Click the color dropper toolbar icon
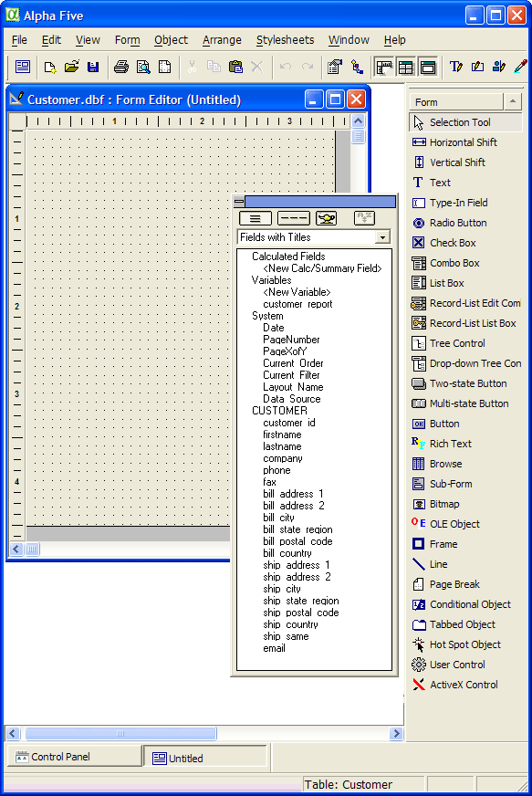Image resolution: width=532 pixels, height=796 pixels. pos(520,67)
